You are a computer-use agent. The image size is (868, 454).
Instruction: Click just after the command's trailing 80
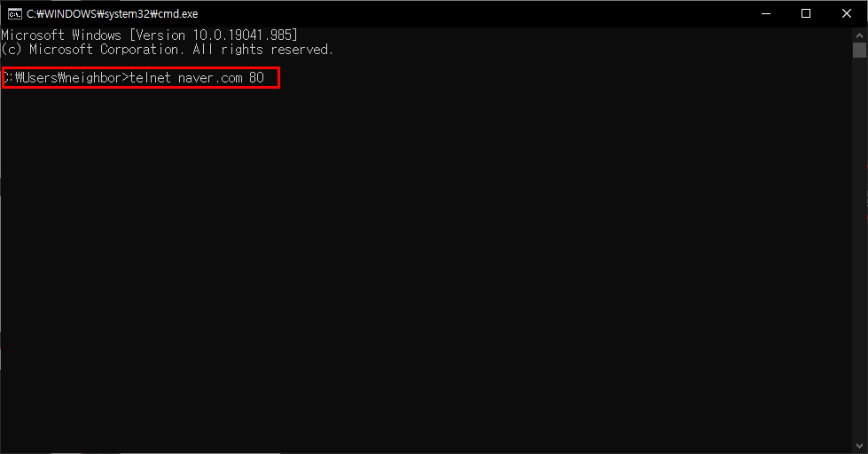268,78
